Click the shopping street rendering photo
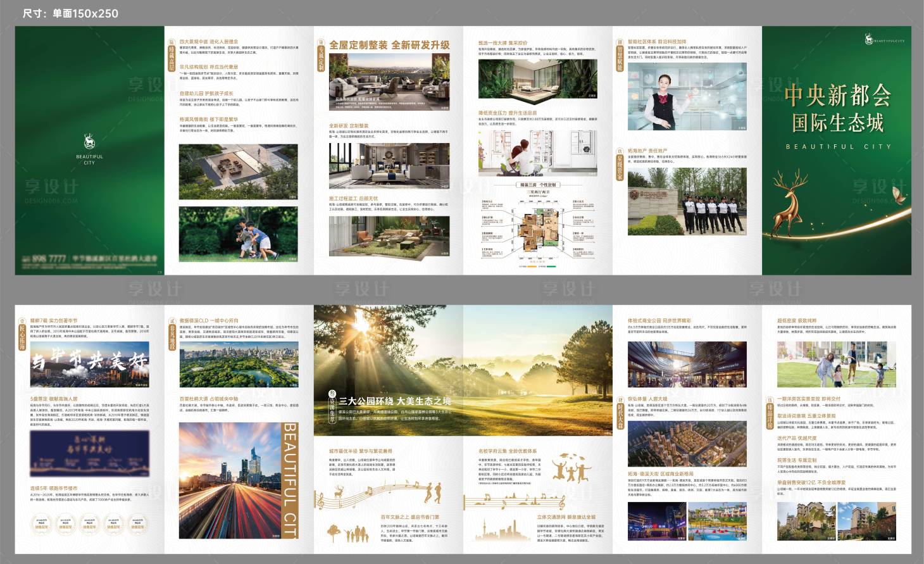924x564 pixels. (x=687, y=364)
